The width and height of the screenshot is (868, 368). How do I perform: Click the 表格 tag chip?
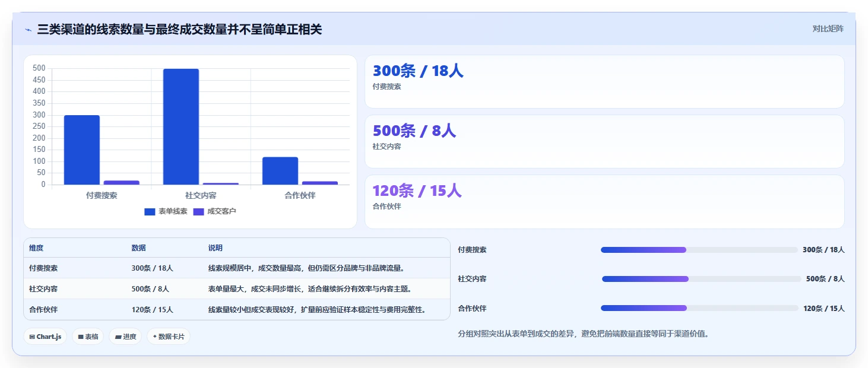pos(88,337)
